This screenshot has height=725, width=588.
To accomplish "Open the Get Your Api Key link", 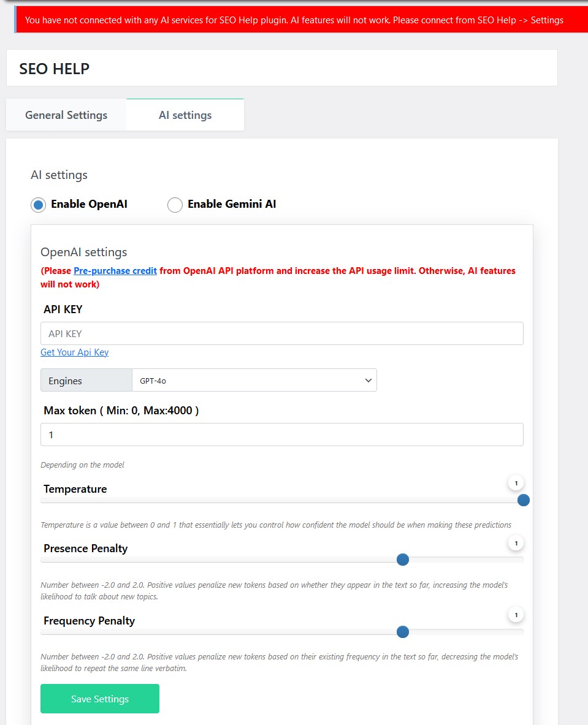I will coord(74,352).
